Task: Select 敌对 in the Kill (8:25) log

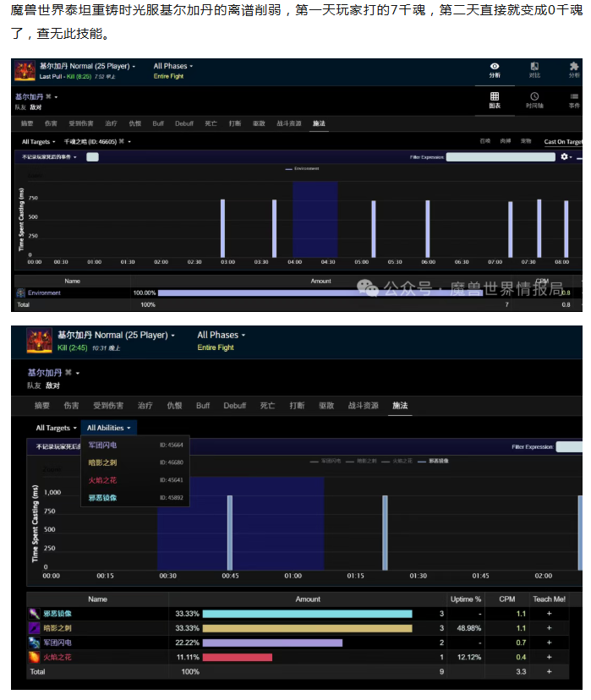Action: 36,107
